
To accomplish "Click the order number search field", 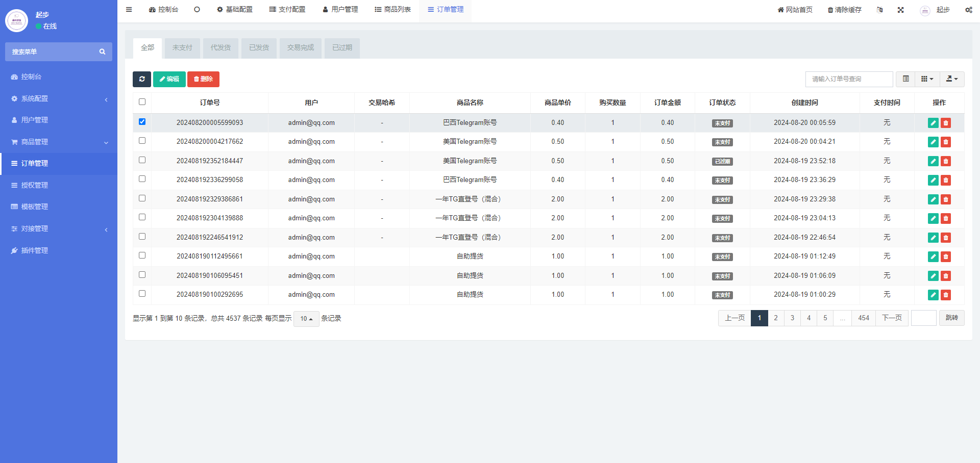I will pyautogui.click(x=849, y=79).
